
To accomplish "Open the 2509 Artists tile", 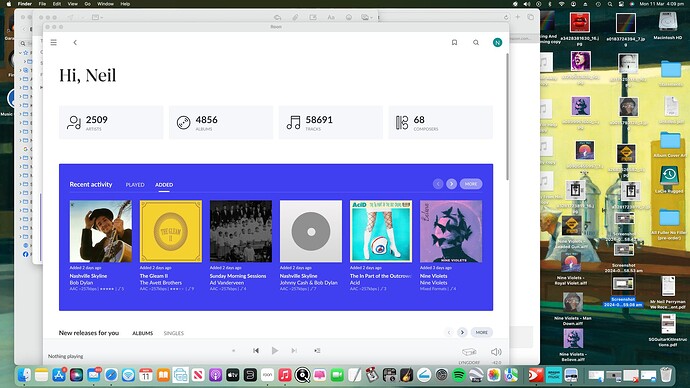I will click(111, 122).
